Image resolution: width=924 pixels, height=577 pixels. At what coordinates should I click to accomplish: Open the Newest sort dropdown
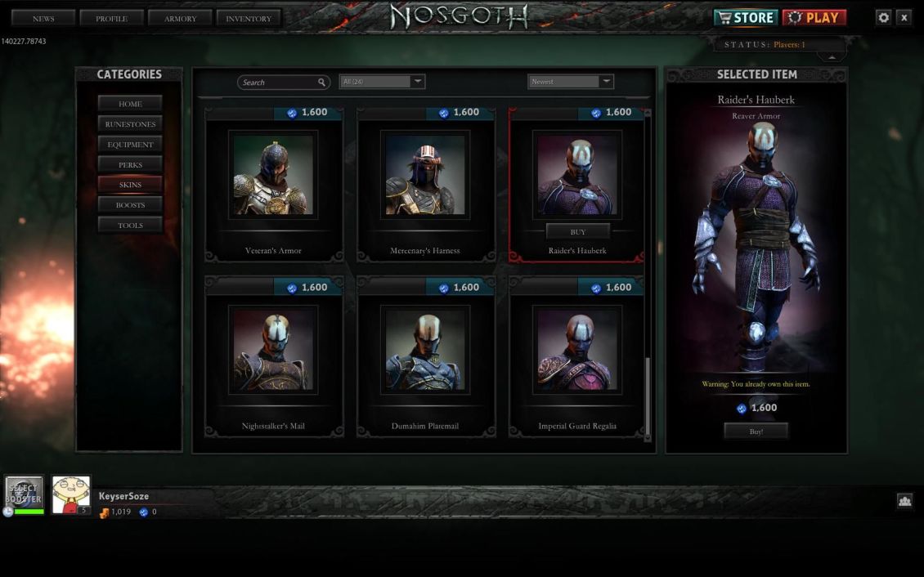(x=571, y=82)
